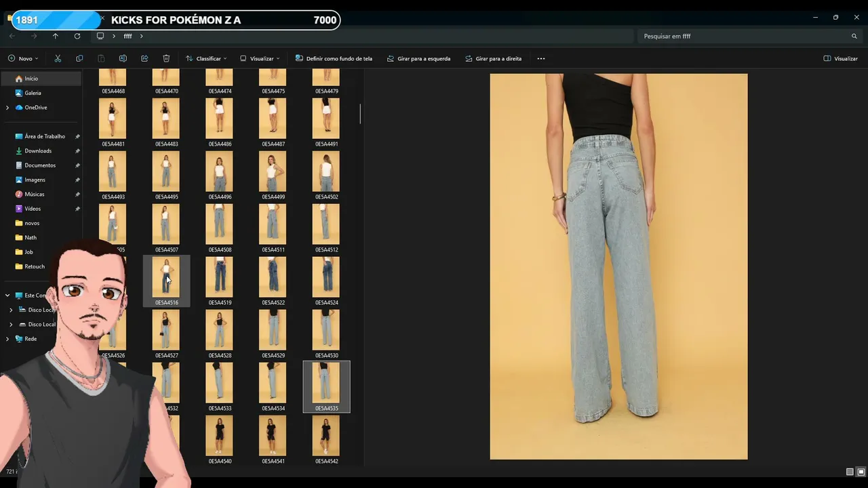
Task: Click the Galeria icon in sidebar
Action: [19, 93]
